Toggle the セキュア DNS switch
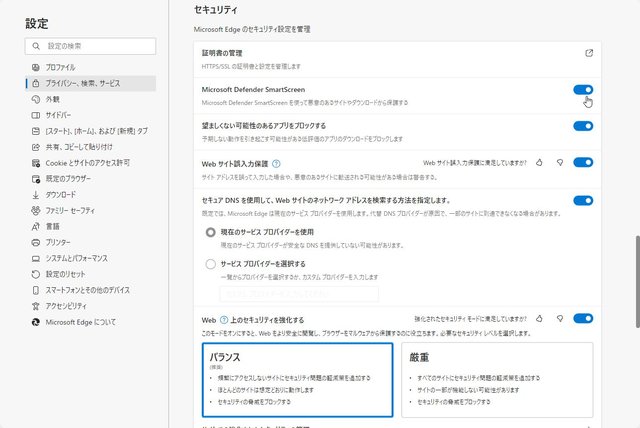640x428 pixels. point(583,200)
